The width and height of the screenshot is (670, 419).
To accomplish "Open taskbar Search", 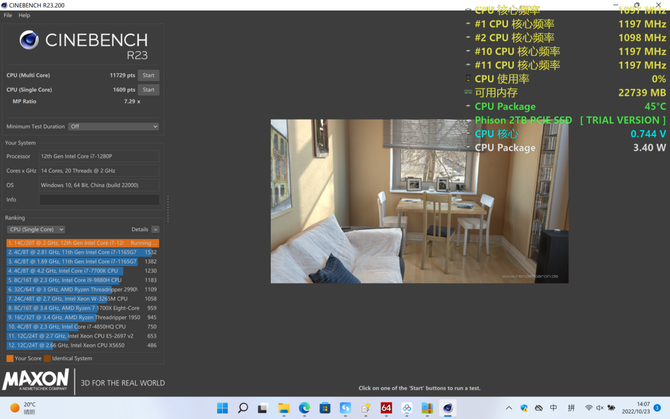I will pyautogui.click(x=243, y=408).
